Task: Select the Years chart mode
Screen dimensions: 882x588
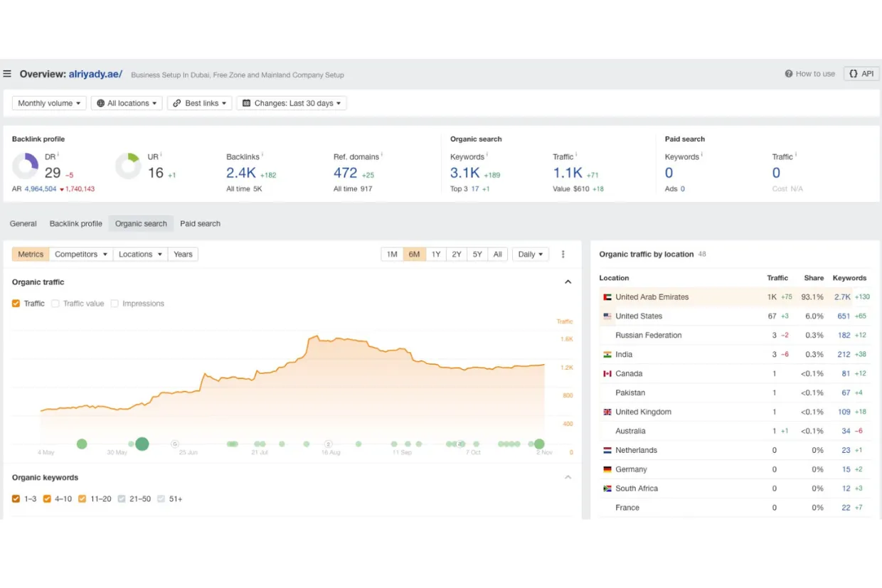Action: point(183,255)
